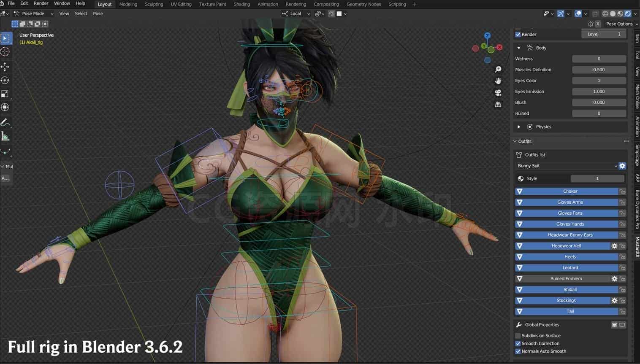The width and height of the screenshot is (640, 364).
Task: Disable Smooth Correction checkbox
Action: tap(518, 344)
